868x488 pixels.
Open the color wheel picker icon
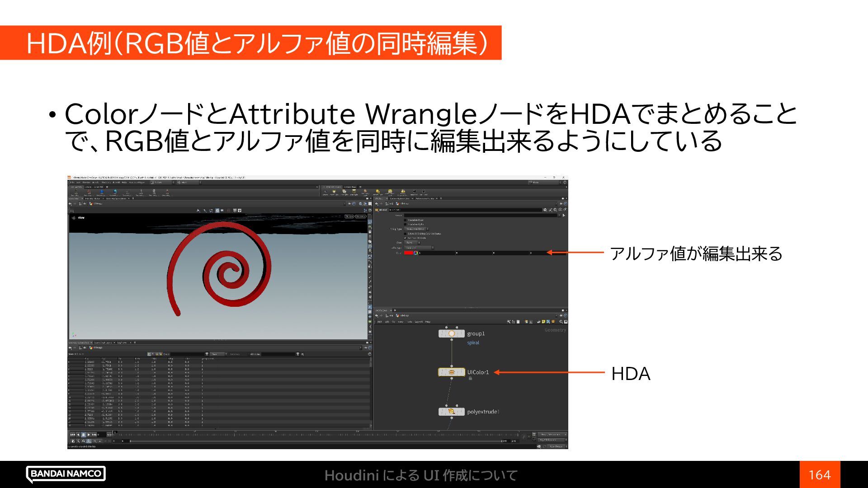[416, 253]
